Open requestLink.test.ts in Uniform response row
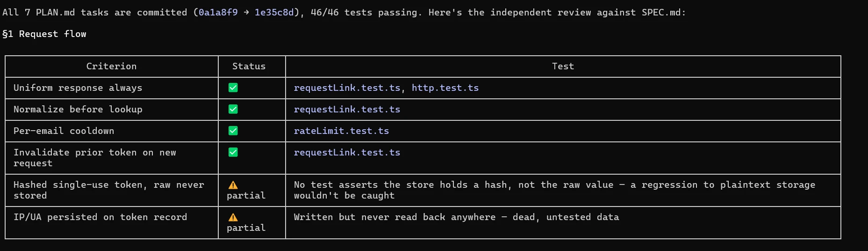The width and height of the screenshot is (868, 251). (x=347, y=88)
